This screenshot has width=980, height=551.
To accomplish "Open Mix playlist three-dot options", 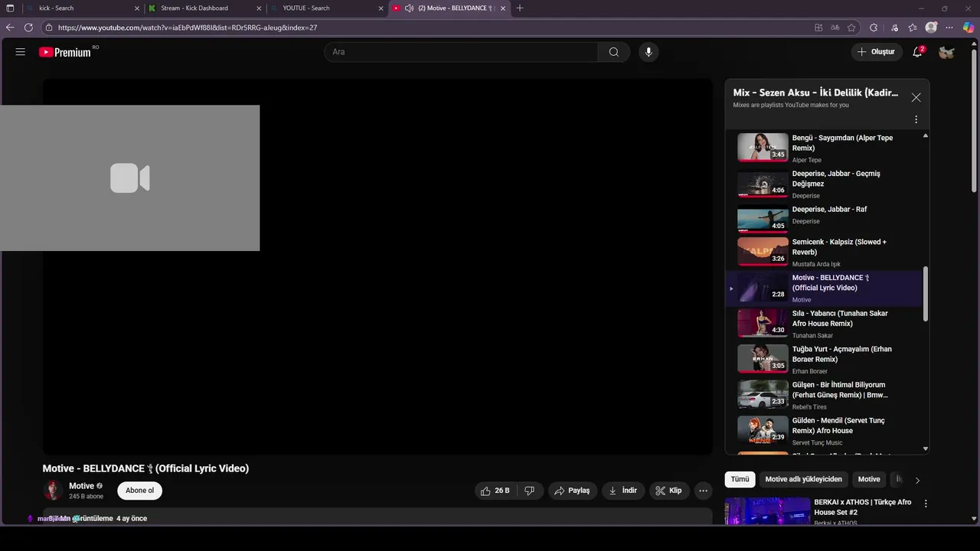I will pos(916,119).
